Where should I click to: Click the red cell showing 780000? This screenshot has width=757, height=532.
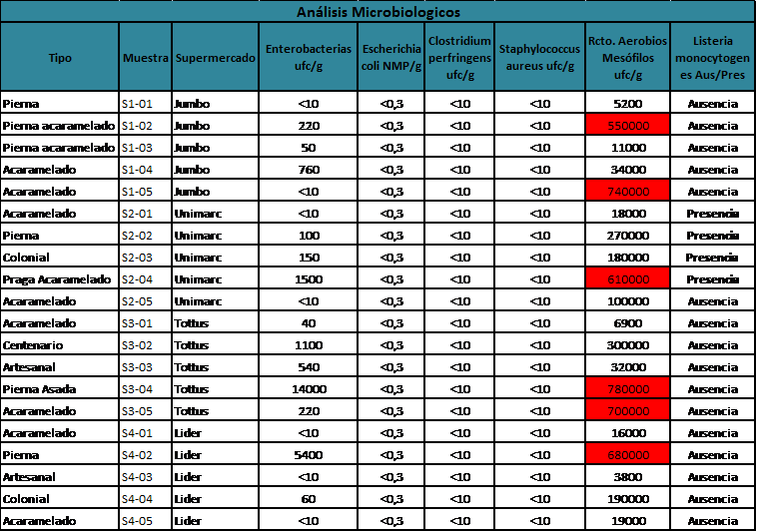coord(627,388)
